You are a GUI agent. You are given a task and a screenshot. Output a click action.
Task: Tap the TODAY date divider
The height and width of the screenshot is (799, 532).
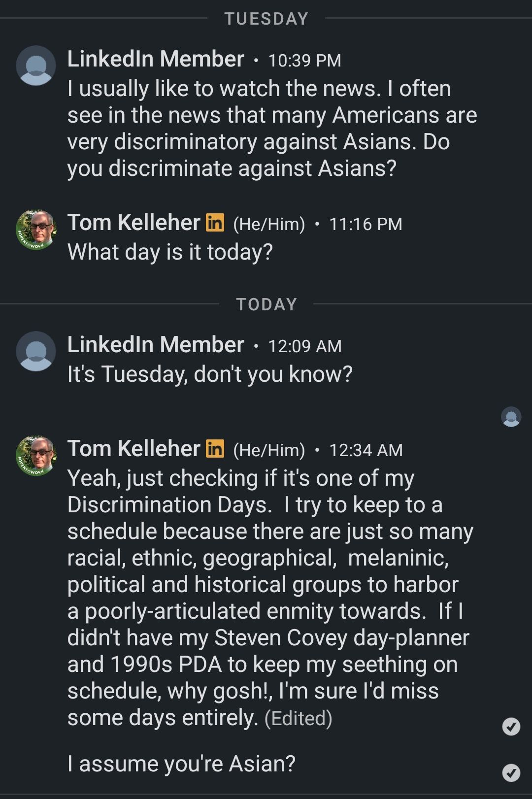tap(266, 304)
